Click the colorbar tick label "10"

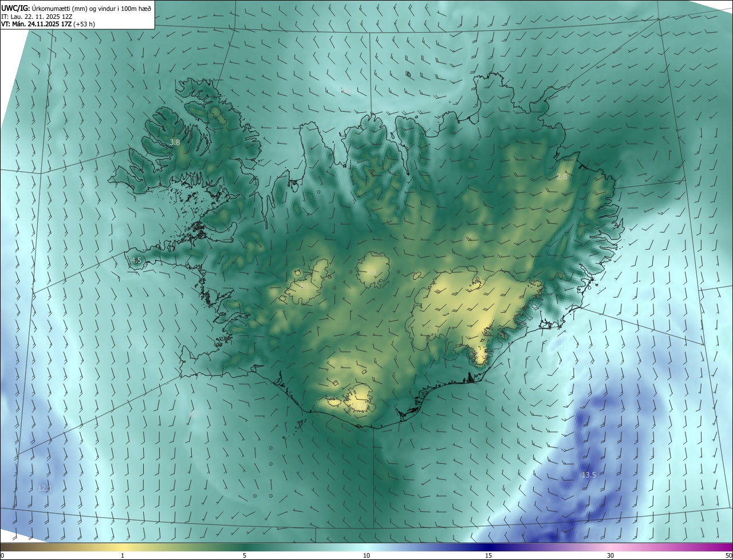point(366,556)
